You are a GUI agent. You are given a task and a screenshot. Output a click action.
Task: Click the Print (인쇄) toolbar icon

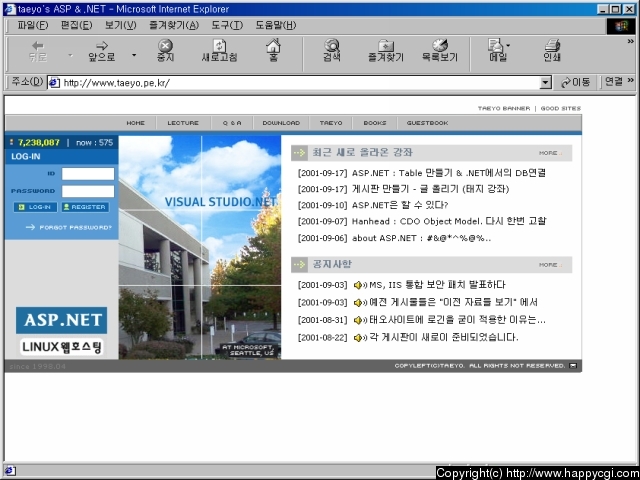coord(552,45)
